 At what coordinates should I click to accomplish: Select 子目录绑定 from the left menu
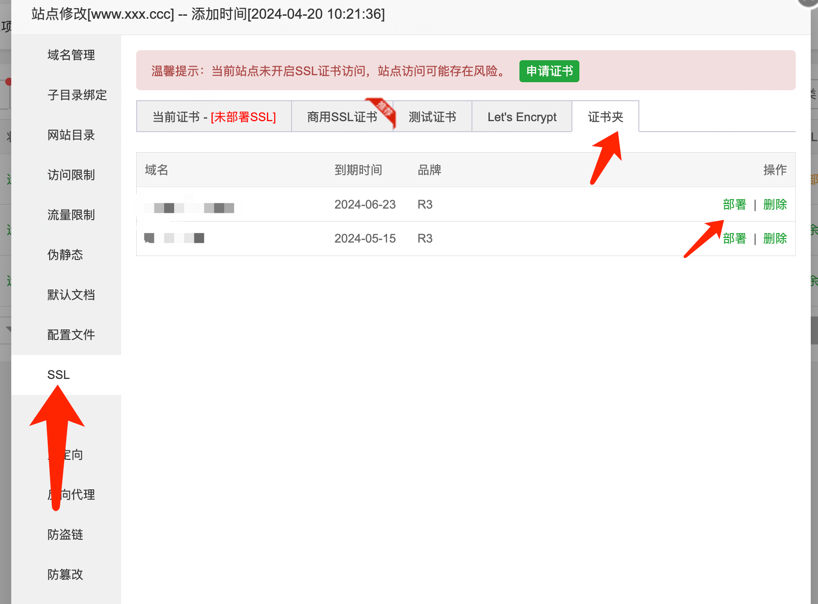pos(77,95)
